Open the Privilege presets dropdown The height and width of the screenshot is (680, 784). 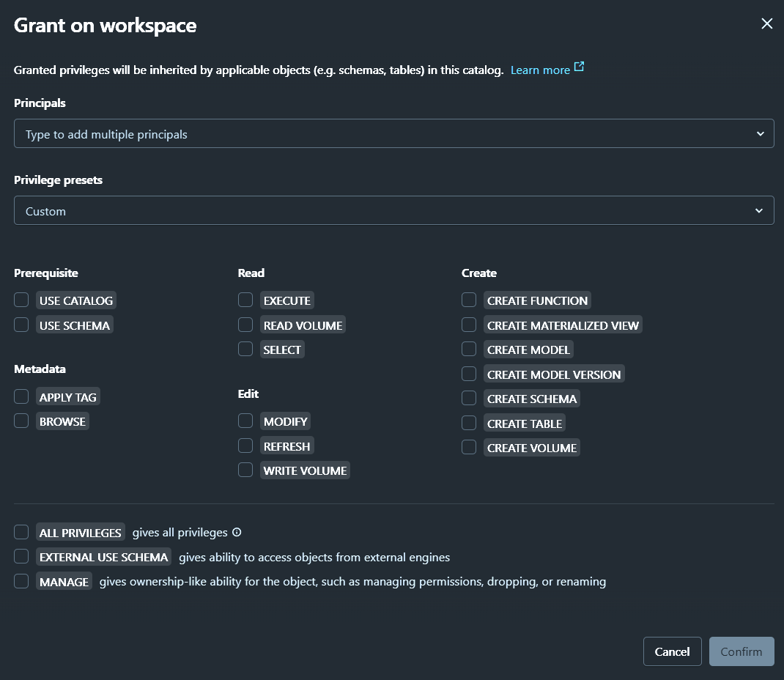tap(759, 210)
